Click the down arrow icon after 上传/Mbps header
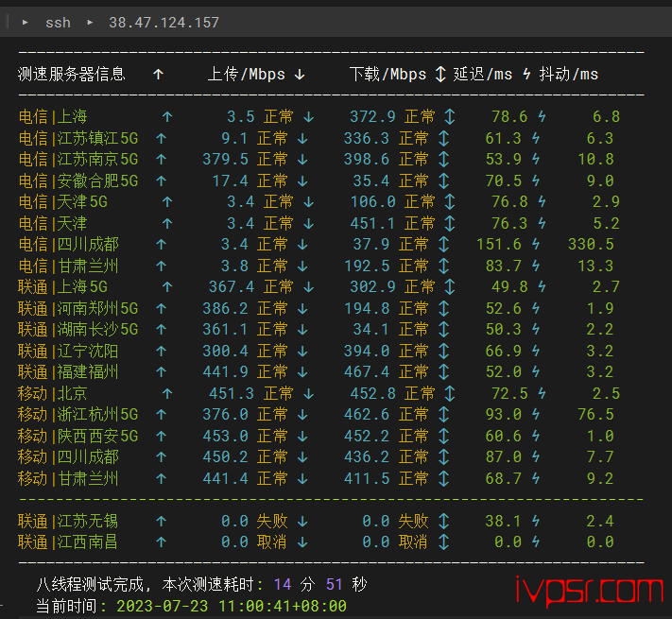This screenshot has width=672, height=619. tap(300, 75)
